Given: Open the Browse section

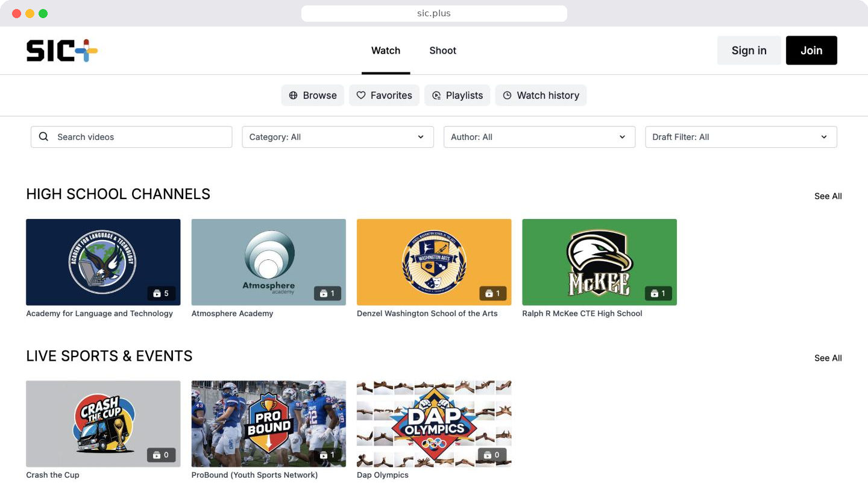Looking at the screenshot, I should point(313,95).
